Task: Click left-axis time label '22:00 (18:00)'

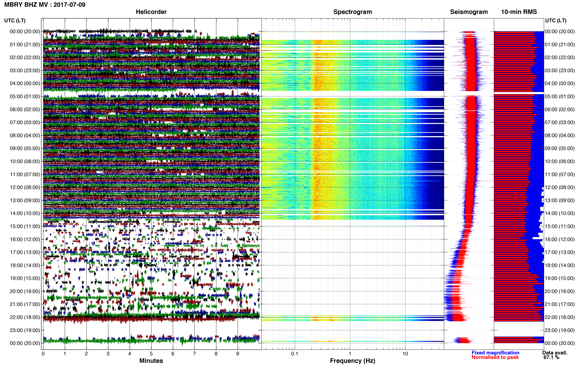Action: pyautogui.click(x=25, y=317)
